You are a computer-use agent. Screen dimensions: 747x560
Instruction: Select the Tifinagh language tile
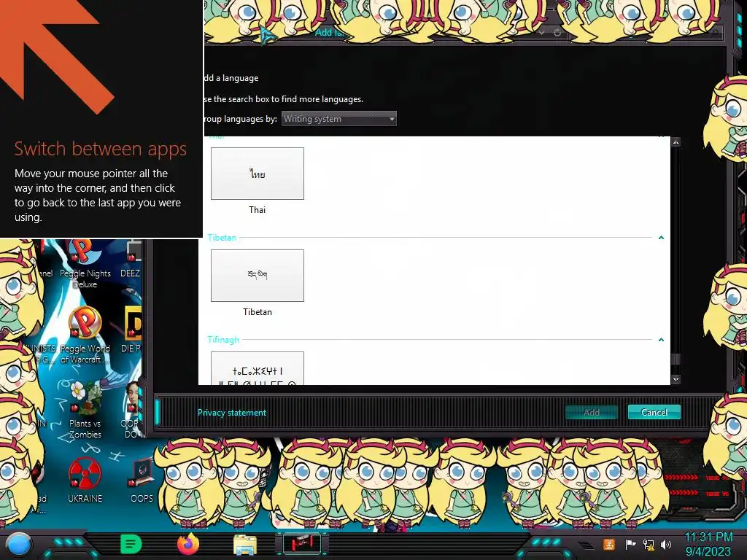point(258,368)
